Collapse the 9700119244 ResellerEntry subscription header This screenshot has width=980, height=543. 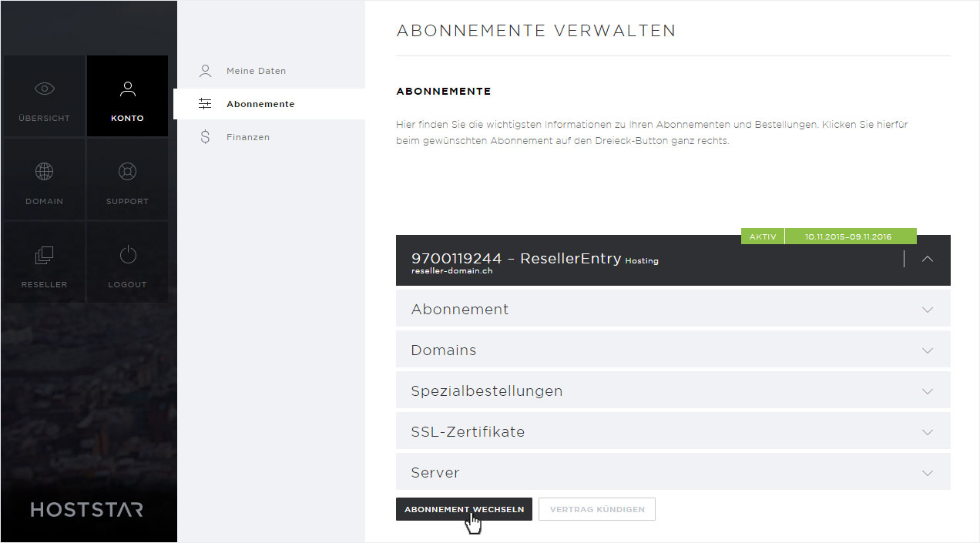pyautogui.click(x=928, y=259)
